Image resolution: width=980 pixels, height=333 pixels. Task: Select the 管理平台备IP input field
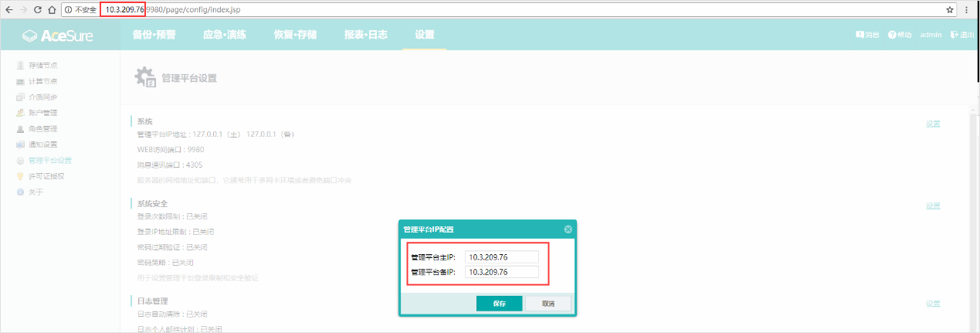coord(502,272)
